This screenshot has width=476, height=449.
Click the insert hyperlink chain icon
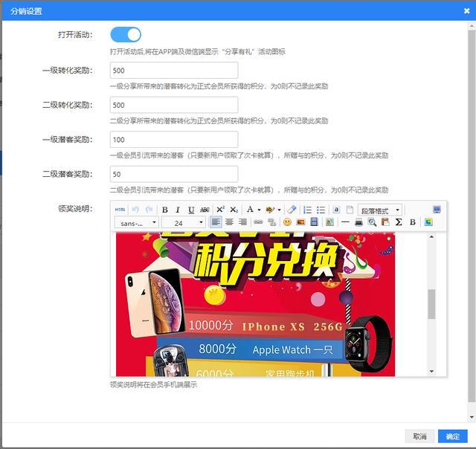tap(258, 222)
